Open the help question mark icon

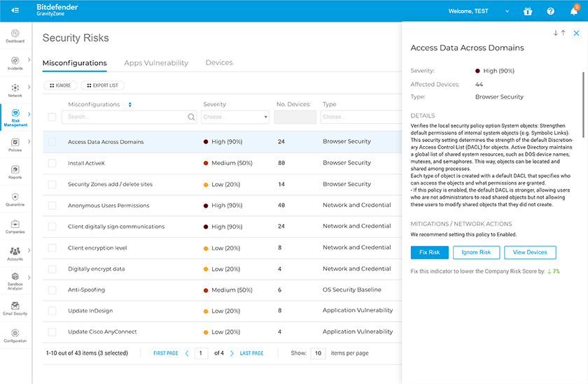pyautogui.click(x=550, y=11)
